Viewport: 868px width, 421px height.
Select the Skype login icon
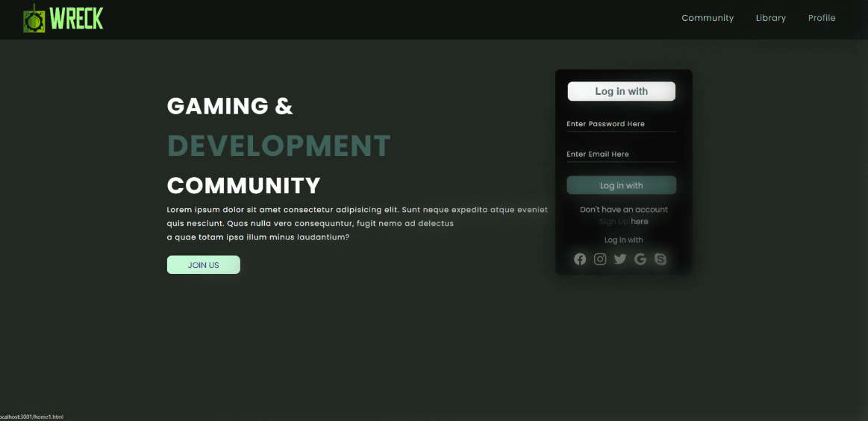pos(661,259)
